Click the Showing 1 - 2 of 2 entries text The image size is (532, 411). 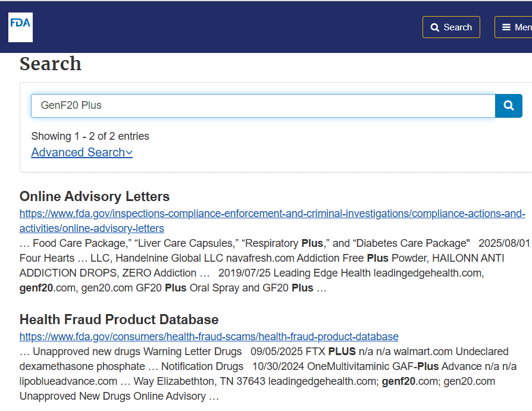[x=90, y=136]
